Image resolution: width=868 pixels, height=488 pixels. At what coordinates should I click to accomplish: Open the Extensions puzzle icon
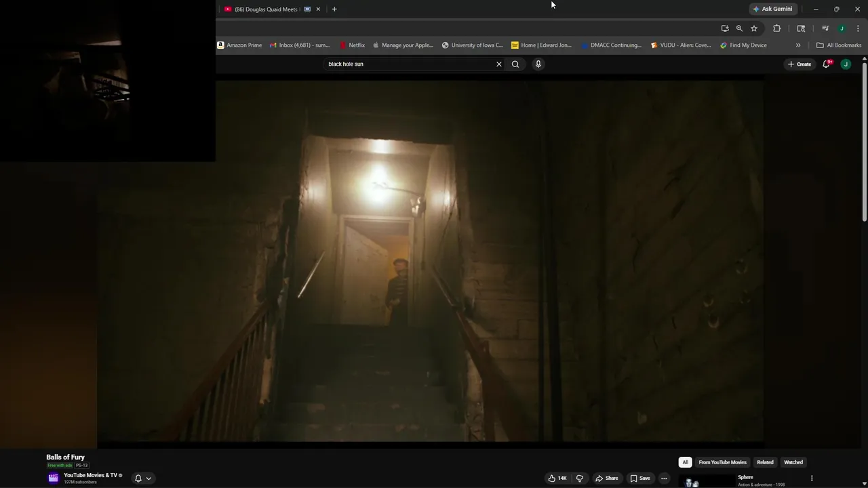pos(777,28)
